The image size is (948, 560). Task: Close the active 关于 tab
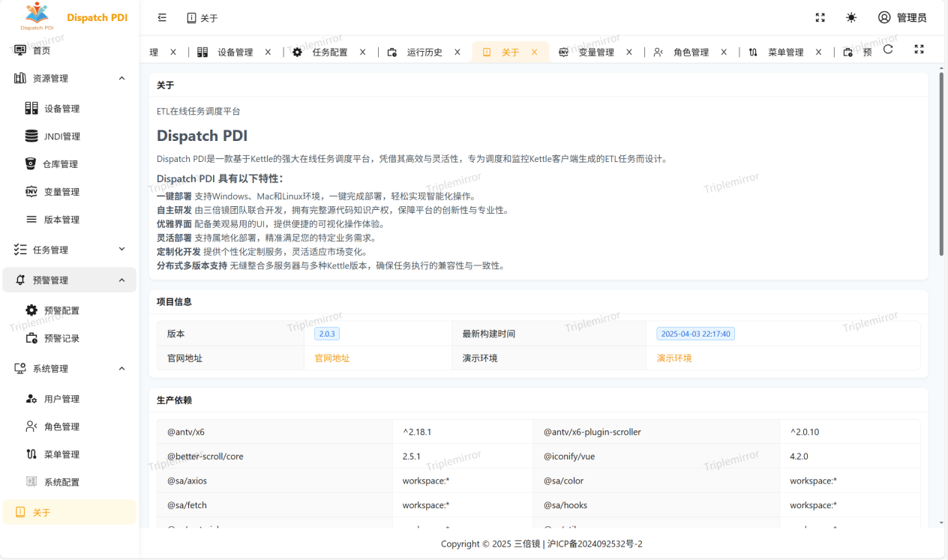tap(534, 52)
